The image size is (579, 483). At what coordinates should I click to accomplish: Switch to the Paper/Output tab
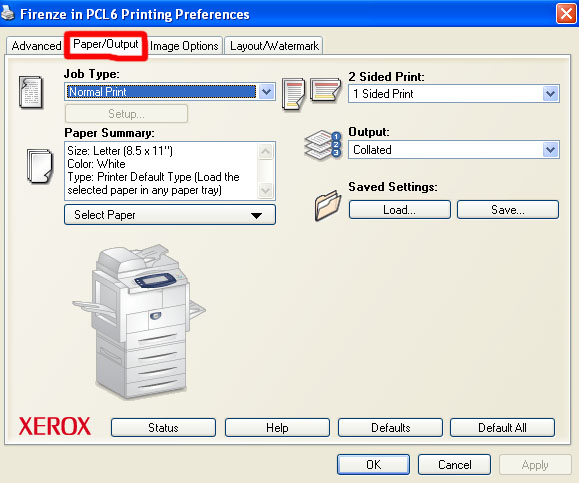point(106,44)
